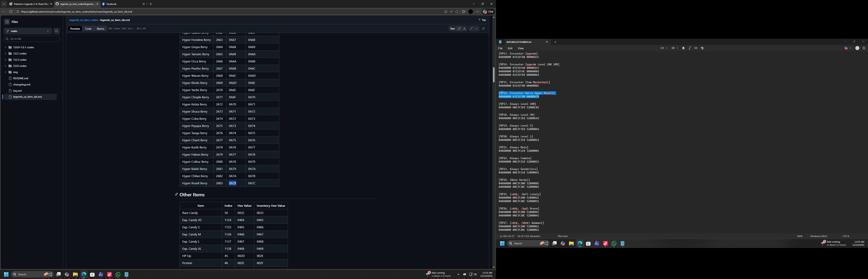The height and width of the screenshot is (279, 868).
Task: Click the left taskbar Search box
Action: coord(32,274)
